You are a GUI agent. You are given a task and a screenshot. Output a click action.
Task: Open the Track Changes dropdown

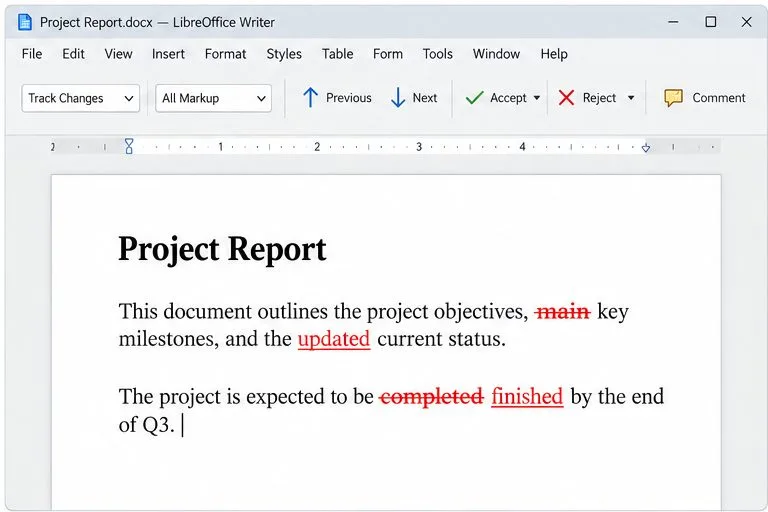tap(80, 98)
